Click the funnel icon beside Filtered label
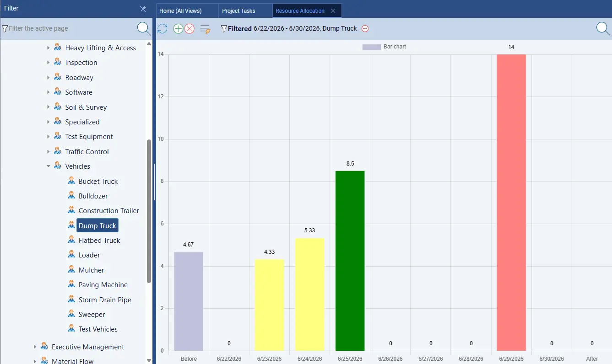 pos(224,29)
